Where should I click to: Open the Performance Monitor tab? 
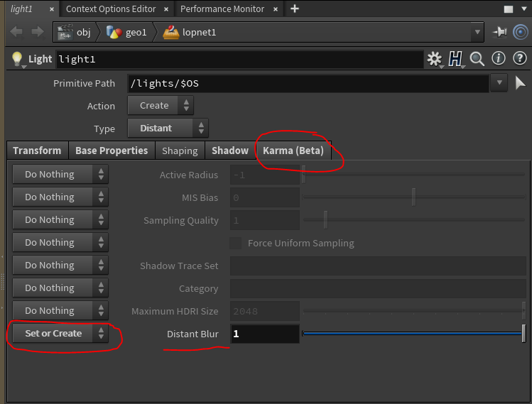point(222,9)
